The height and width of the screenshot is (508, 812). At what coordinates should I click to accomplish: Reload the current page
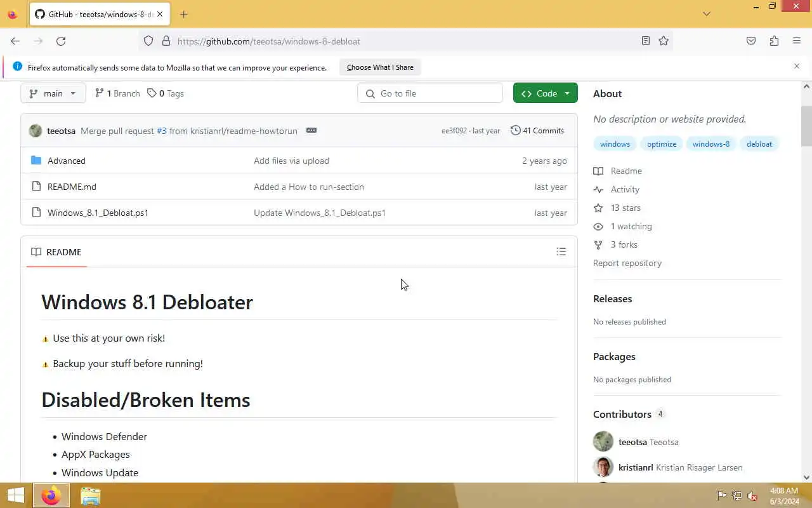(61, 41)
